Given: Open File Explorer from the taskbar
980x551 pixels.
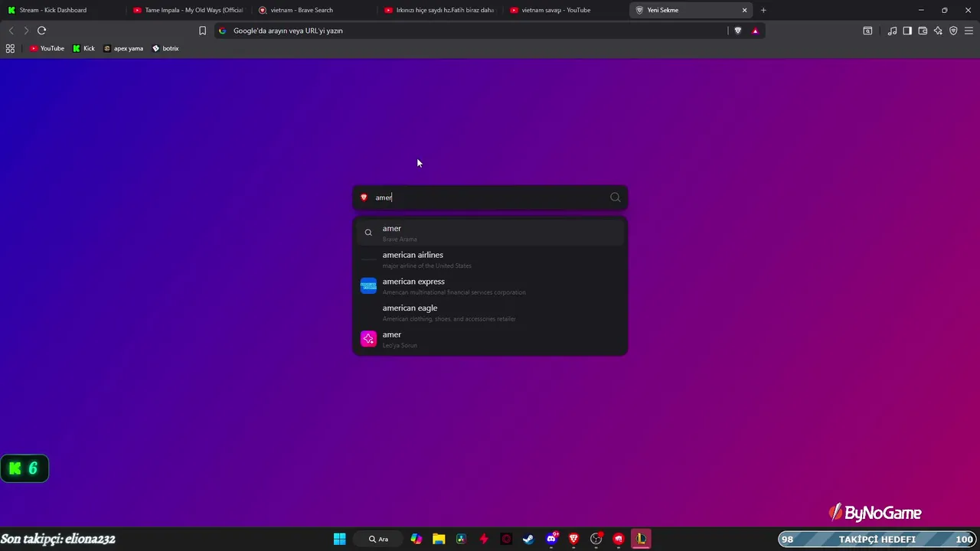Looking at the screenshot, I should 439,539.
